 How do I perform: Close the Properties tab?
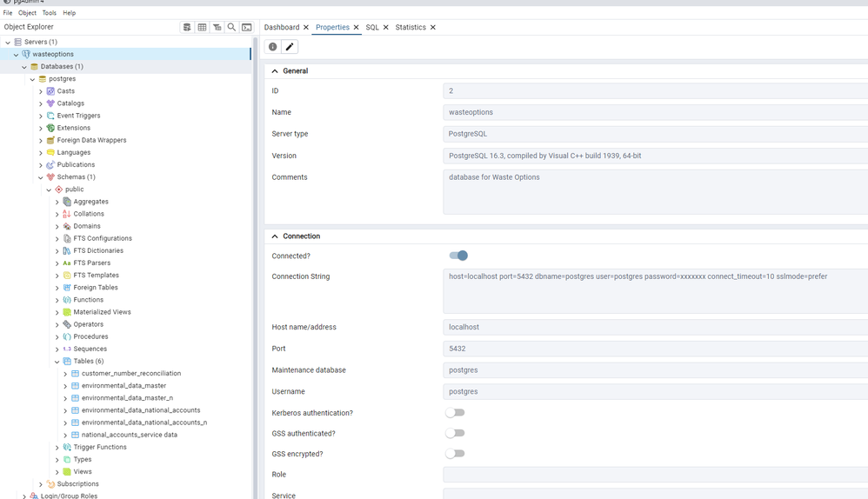tap(356, 27)
